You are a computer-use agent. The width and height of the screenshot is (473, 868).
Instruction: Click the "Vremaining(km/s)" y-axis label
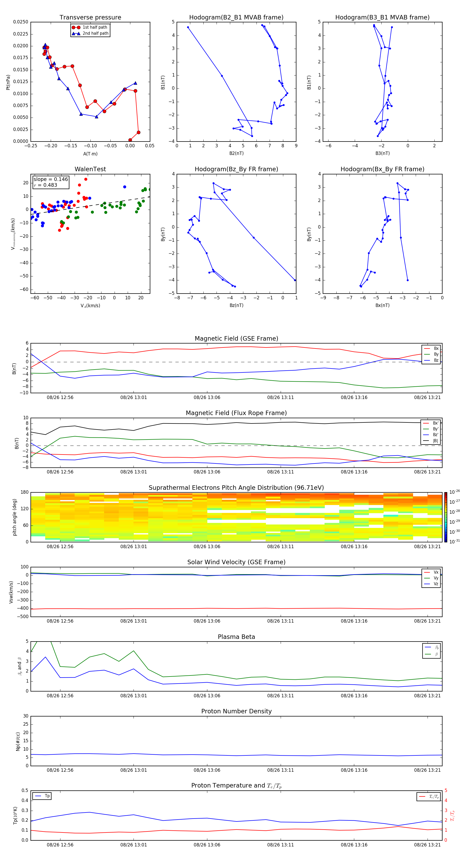(x=13, y=234)
